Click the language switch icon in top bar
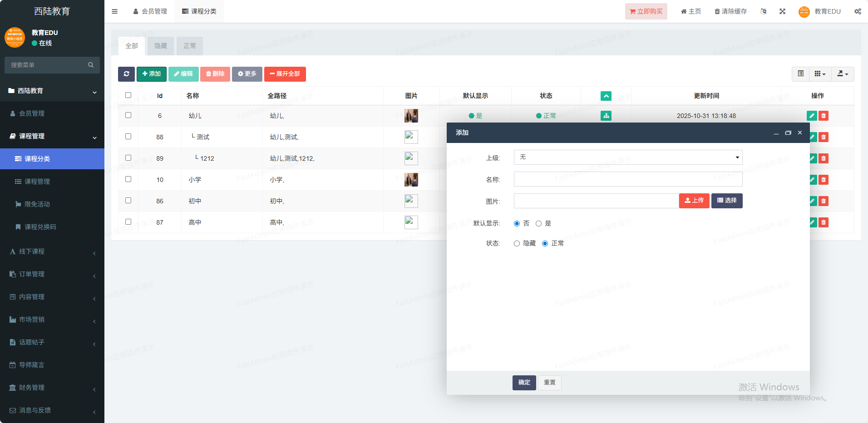 point(763,11)
